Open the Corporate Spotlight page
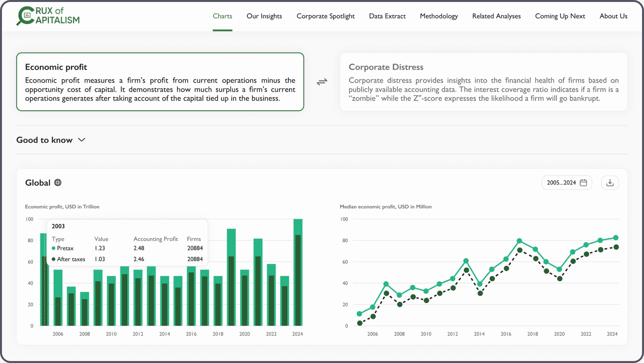The width and height of the screenshot is (644, 363). [x=325, y=16]
